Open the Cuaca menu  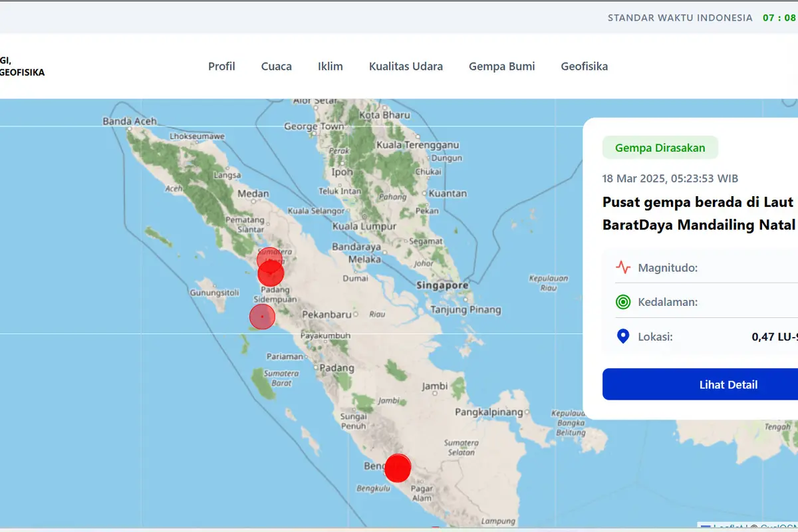(x=277, y=66)
